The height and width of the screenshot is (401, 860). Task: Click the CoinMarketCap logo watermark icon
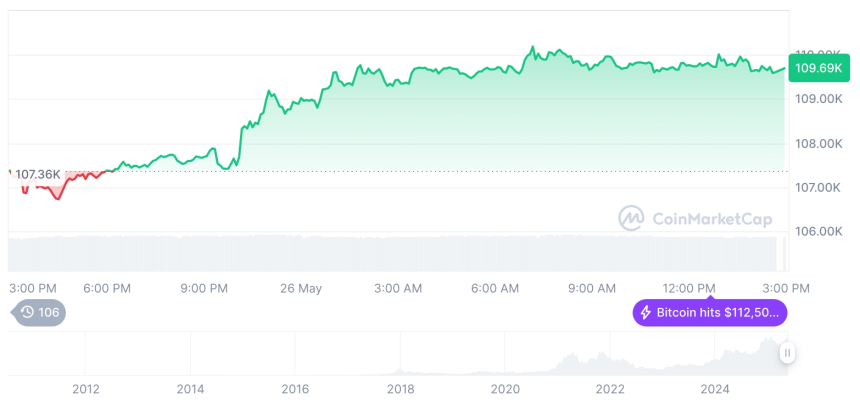[x=631, y=217]
